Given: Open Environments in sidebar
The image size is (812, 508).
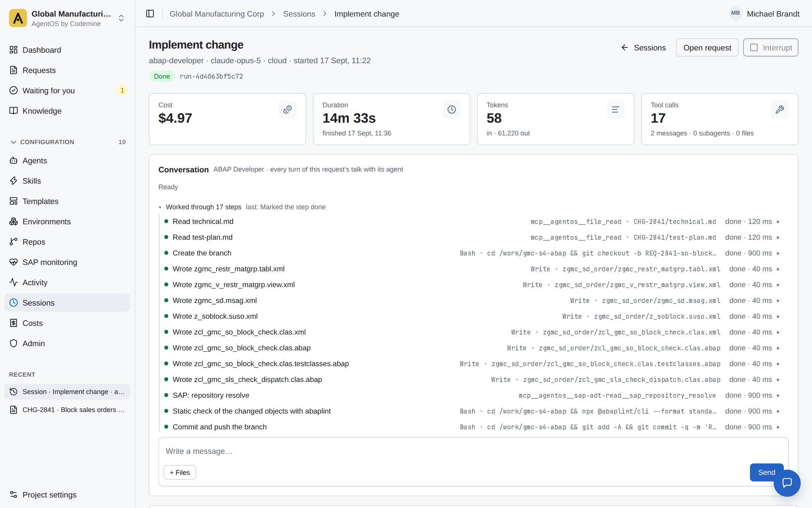Looking at the screenshot, I should [x=68, y=222].
